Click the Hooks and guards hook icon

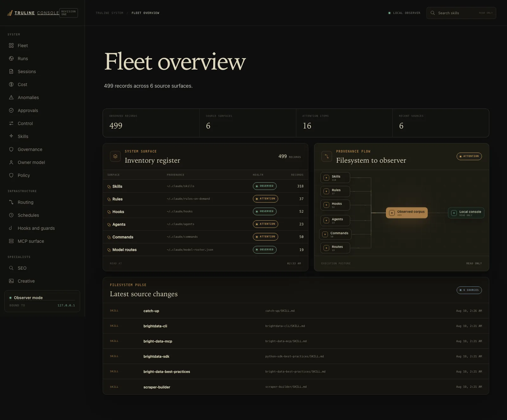pos(10,228)
